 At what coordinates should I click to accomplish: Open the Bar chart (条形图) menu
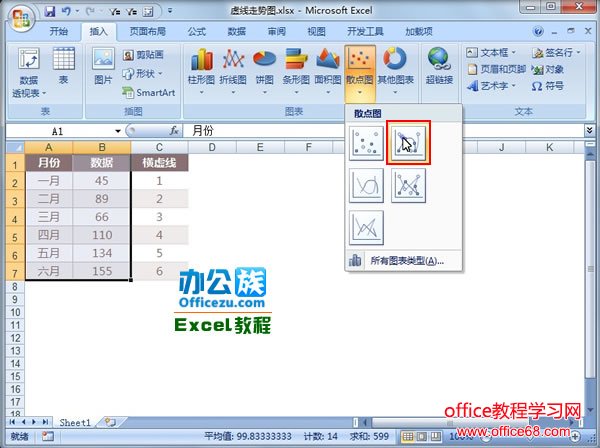tap(296, 72)
